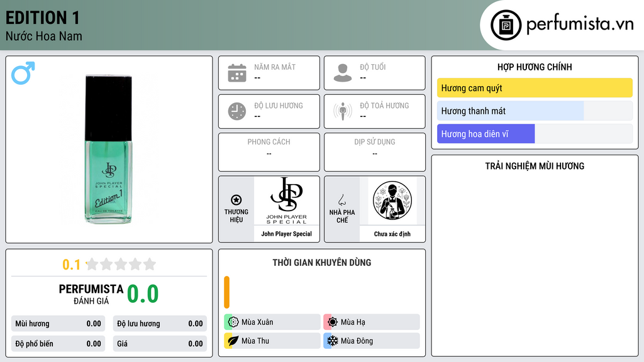
Task: Click the Hương hoa diên vĩ accord bar
Action: (535, 134)
